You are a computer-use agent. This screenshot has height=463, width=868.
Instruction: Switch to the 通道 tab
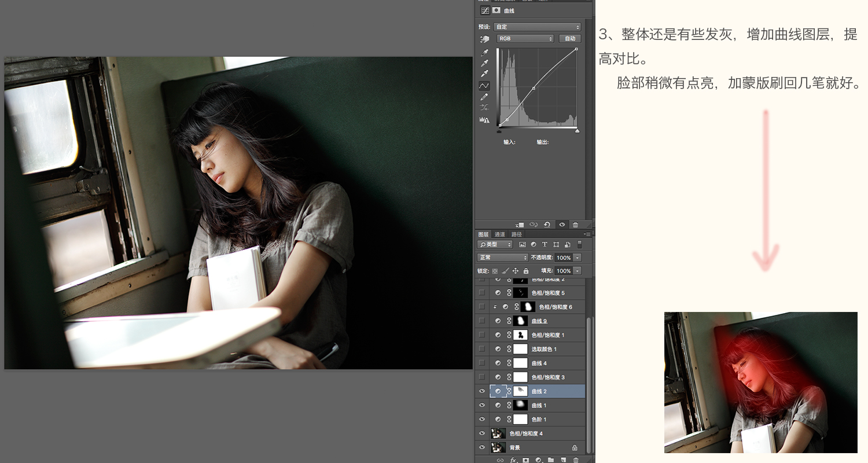pos(499,234)
